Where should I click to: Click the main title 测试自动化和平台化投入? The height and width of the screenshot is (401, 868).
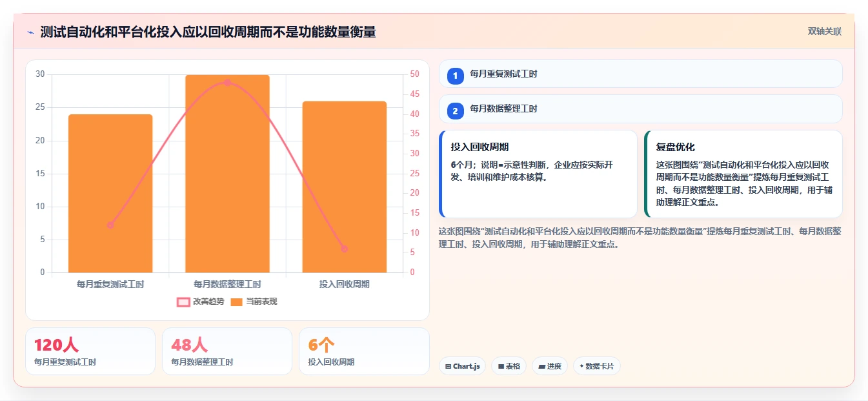click(x=208, y=32)
